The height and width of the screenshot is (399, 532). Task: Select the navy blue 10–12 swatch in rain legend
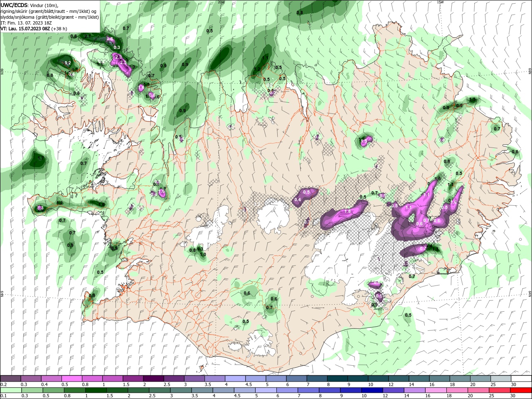click(x=372, y=390)
